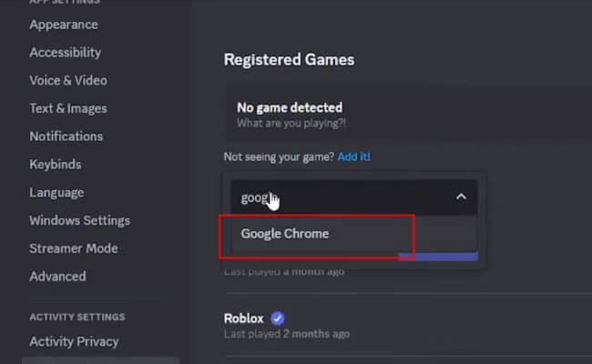Open Windows Settings section

point(79,220)
